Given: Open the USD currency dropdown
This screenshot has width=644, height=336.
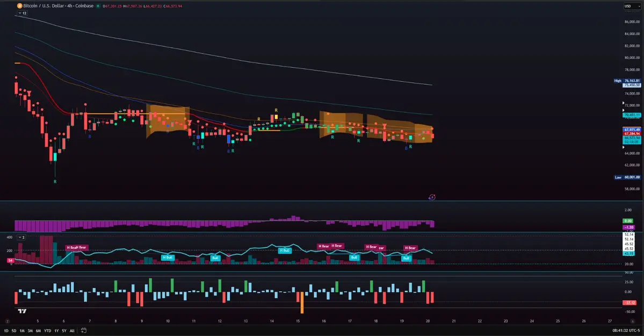Looking at the screenshot, I should [632, 6].
